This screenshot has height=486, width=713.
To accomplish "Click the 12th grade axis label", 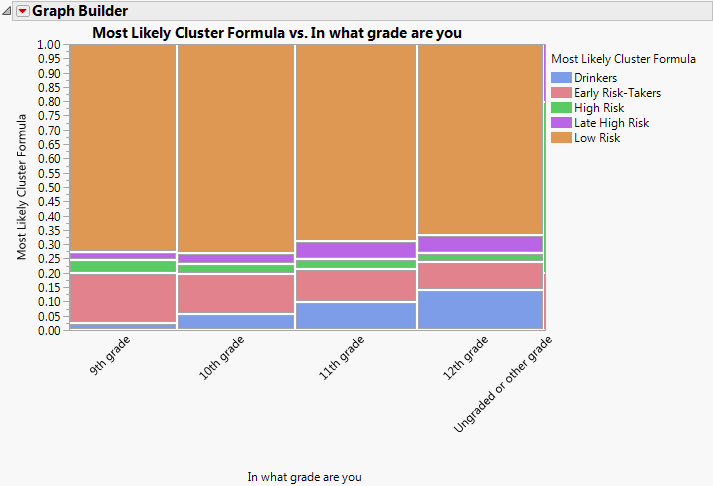I will pos(466,357).
